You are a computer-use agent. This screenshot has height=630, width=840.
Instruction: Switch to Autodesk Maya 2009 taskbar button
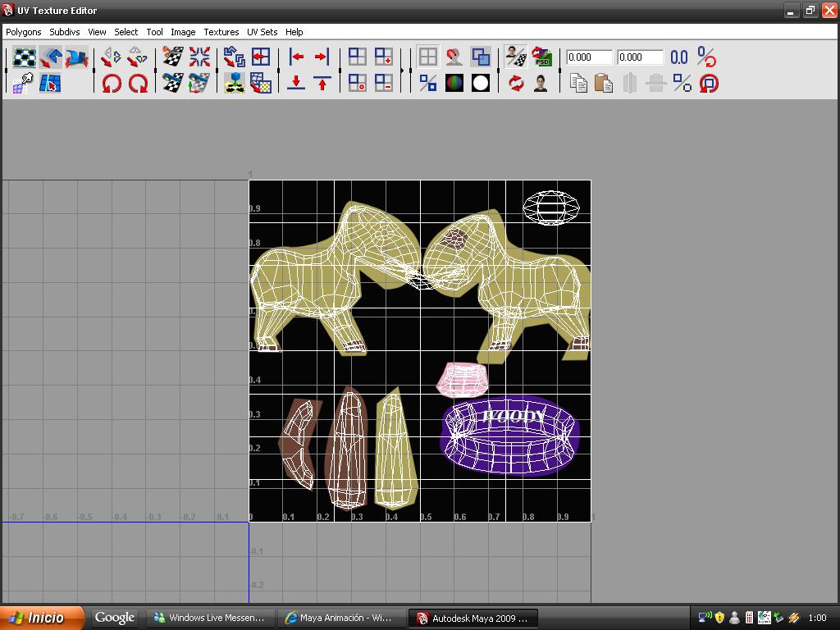(473, 618)
